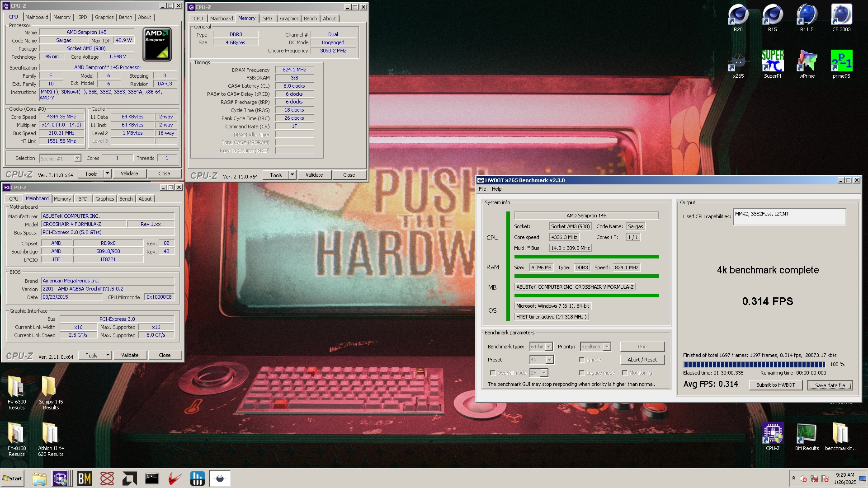
Task: Open the red crosshatch app on taskbar
Action: point(107,479)
